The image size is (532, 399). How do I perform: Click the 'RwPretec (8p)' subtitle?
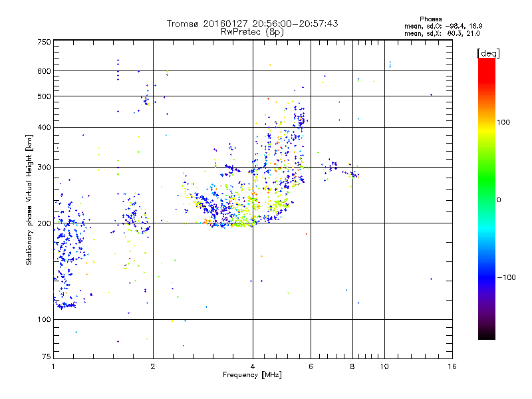(x=252, y=32)
